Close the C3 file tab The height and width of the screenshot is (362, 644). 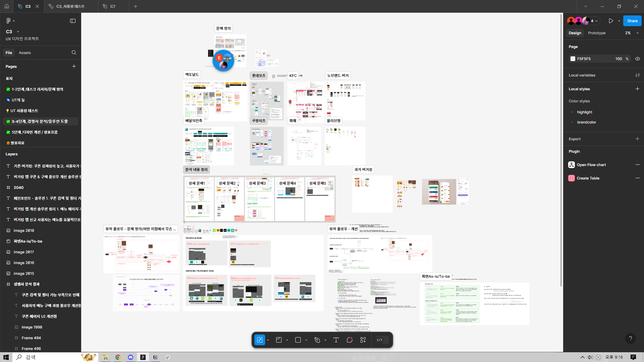(37, 6)
